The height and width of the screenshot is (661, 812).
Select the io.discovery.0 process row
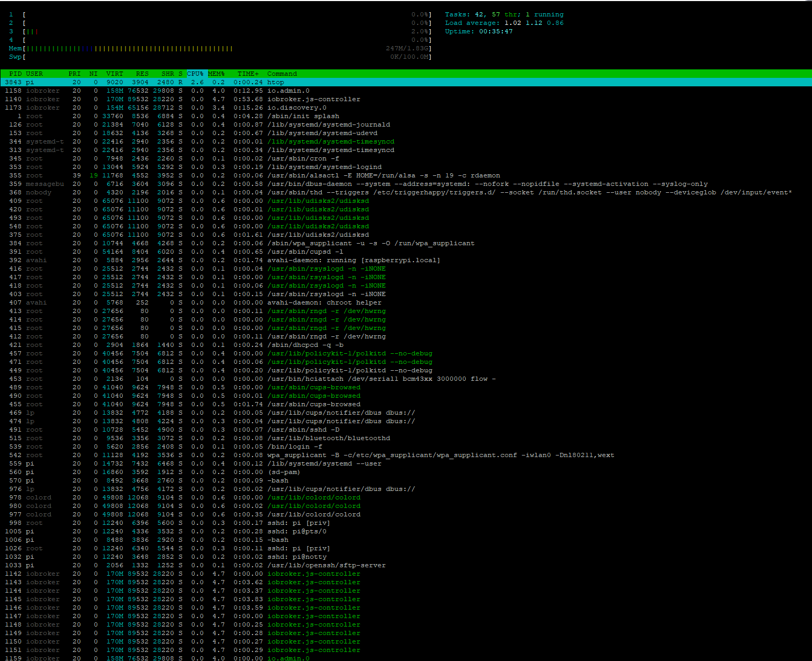[406, 108]
